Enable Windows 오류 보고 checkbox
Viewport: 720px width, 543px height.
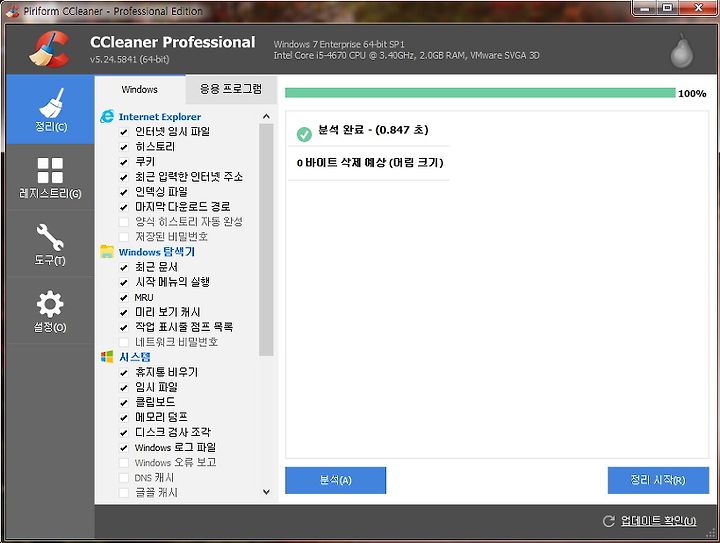(124, 463)
